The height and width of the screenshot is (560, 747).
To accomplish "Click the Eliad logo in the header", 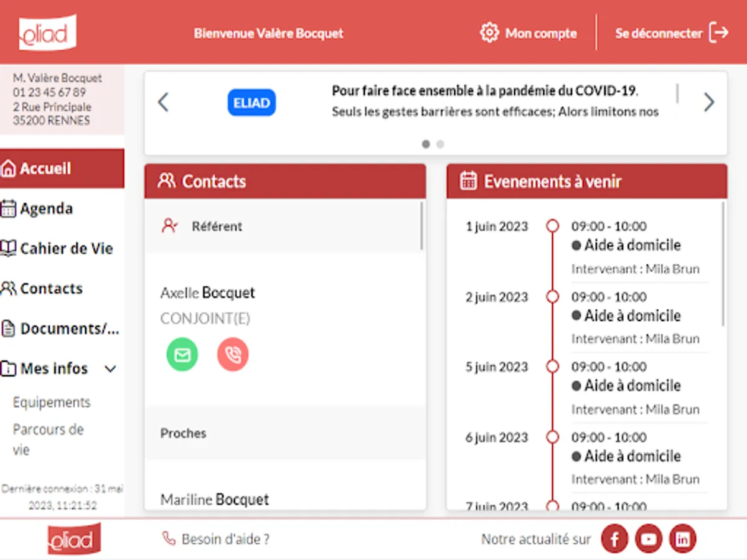I will coord(47,32).
